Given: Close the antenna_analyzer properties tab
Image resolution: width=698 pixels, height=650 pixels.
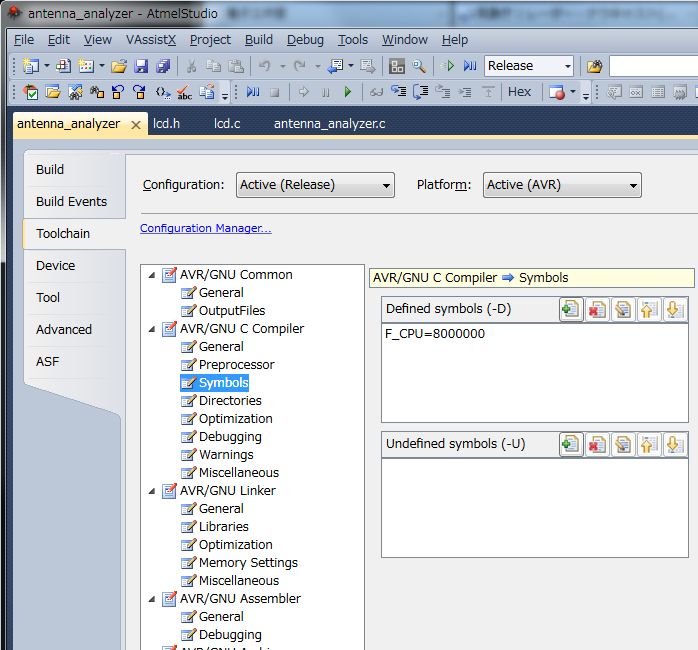Looking at the screenshot, I should (136, 125).
